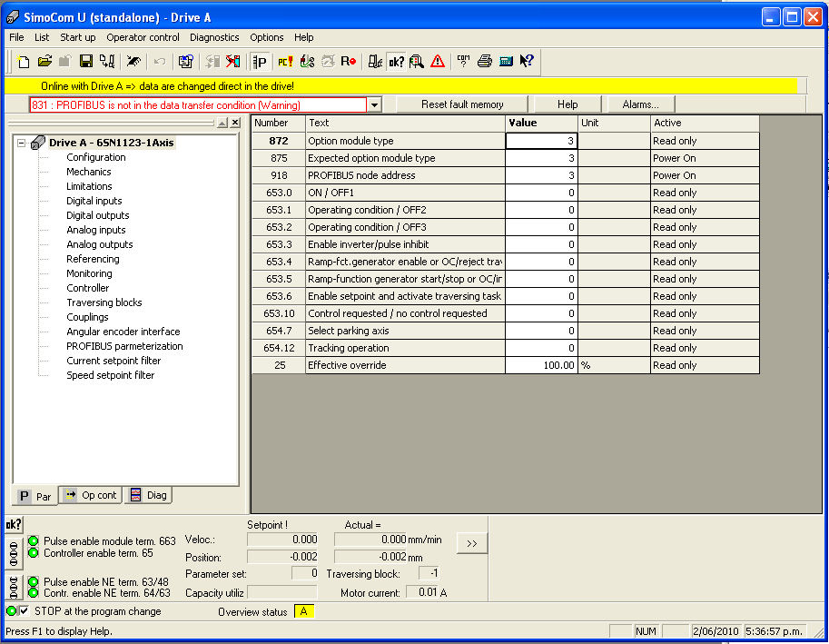The height and width of the screenshot is (644, 829).
Task: Select Mechanics in the drive tree
Action: tap(88, 172)
